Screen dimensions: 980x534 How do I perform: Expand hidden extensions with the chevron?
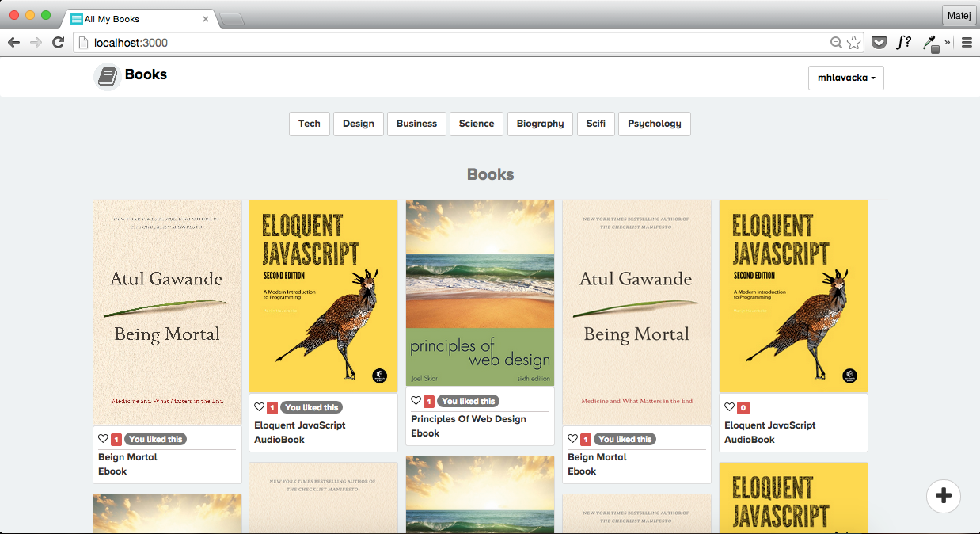click(x=948, y=43)
